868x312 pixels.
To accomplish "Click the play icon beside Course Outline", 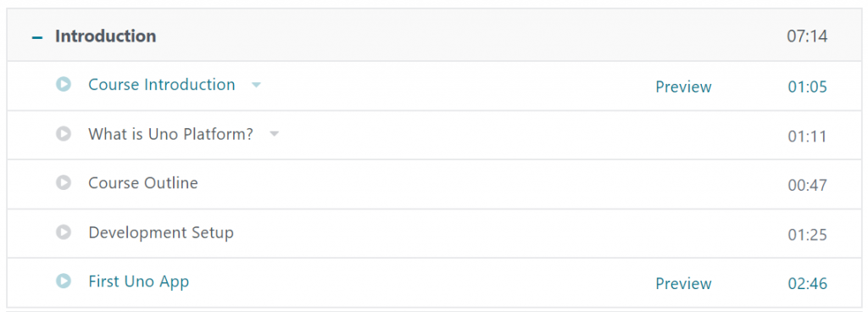I will (64, 182).
